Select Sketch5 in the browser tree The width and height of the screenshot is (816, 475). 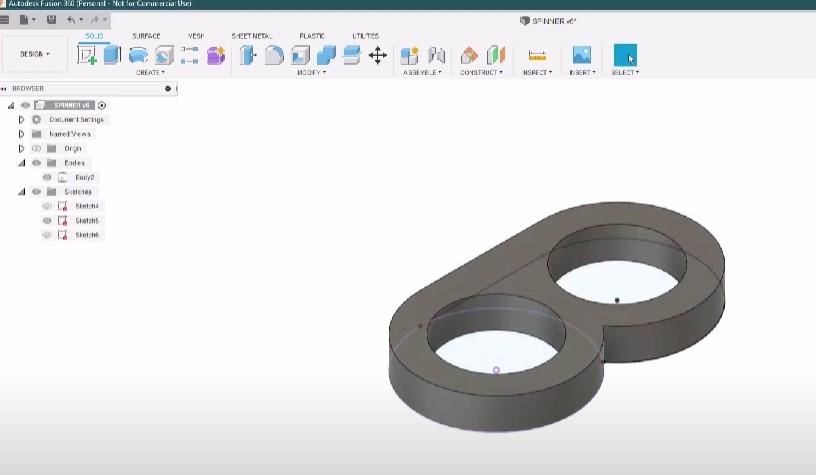(x=86, y=221)
